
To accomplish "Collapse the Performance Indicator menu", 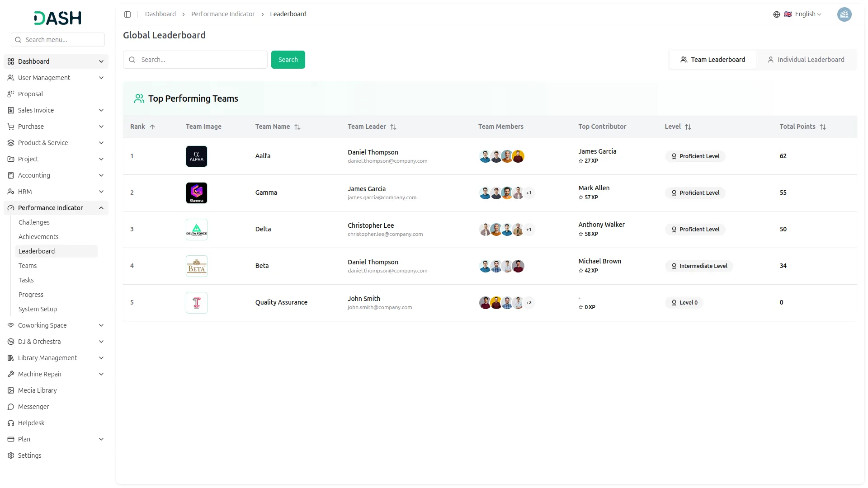I will tap(56, 208).
